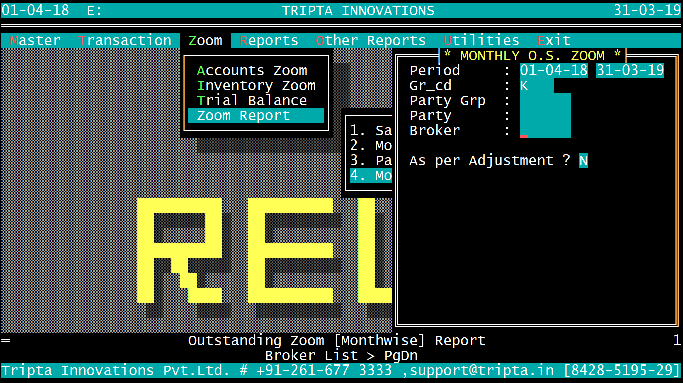The image size is (683, 383).
Task: Choose Trial Balance option
Action: click(x=252, y=100)
